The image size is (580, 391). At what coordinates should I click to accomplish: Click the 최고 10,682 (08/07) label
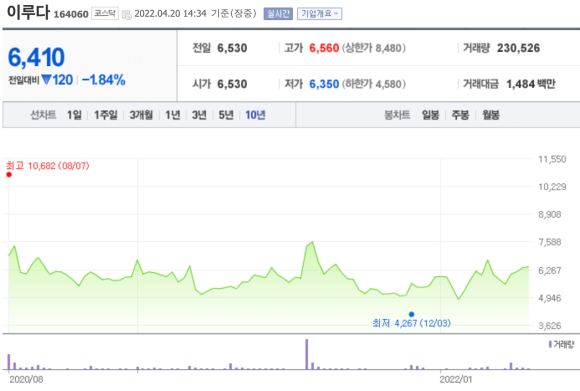(48, 165)
